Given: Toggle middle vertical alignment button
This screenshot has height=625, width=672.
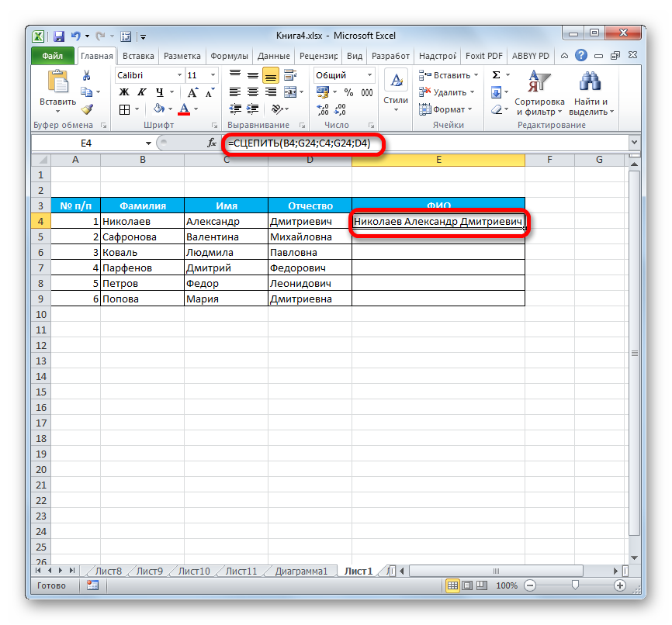Looking at the screenshot, I should pos(253,75).
